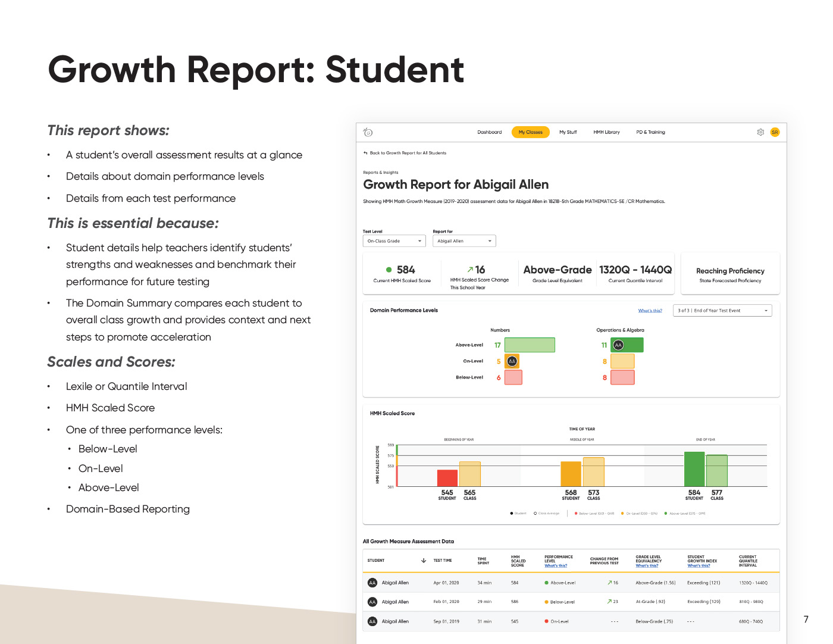Click the upward arrow beside 16 score change
Image resolution: width=833 pixels, height=644 pixels.
click(x=470, y=270)
